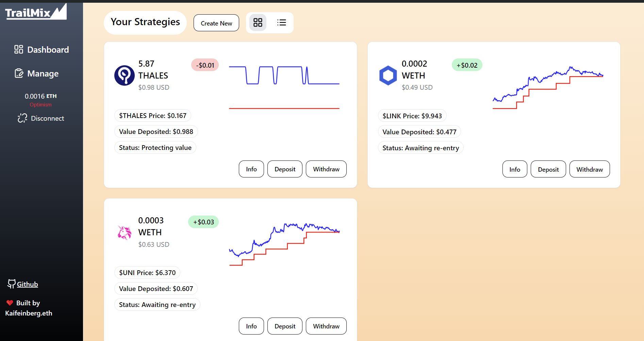Click the 'Your Strategies' heading

pos(145,22)
